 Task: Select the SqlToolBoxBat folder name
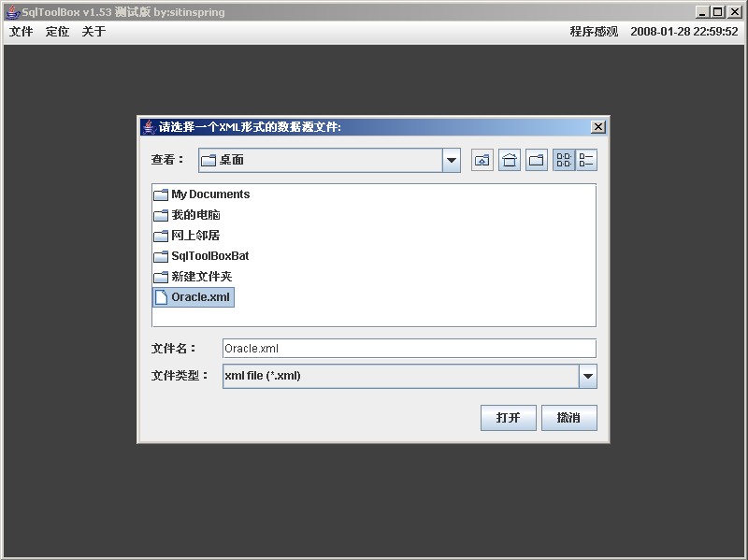click(209, 256)
